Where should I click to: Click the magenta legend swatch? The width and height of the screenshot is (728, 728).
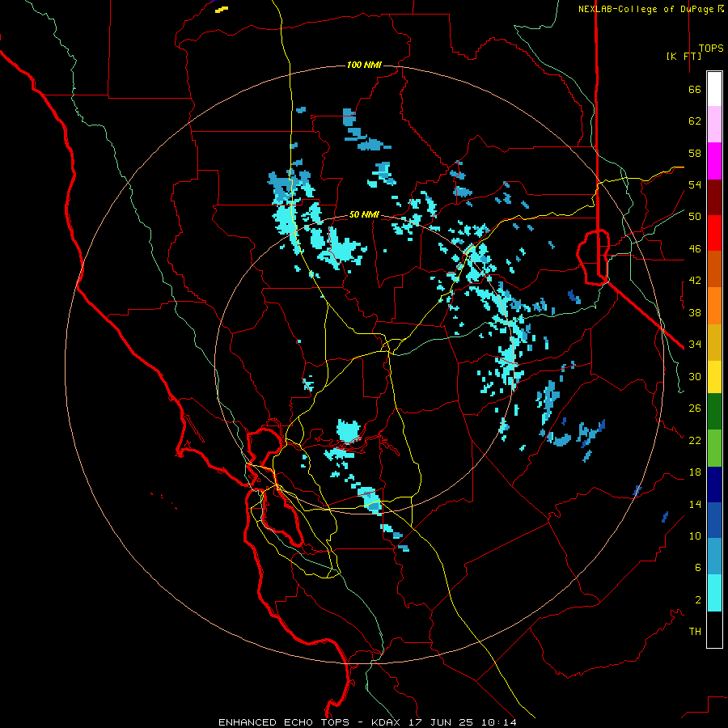point(714,161)
